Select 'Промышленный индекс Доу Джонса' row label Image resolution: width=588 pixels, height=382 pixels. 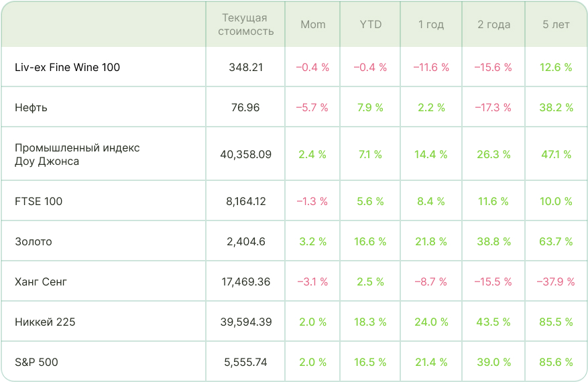coord(77,154)
